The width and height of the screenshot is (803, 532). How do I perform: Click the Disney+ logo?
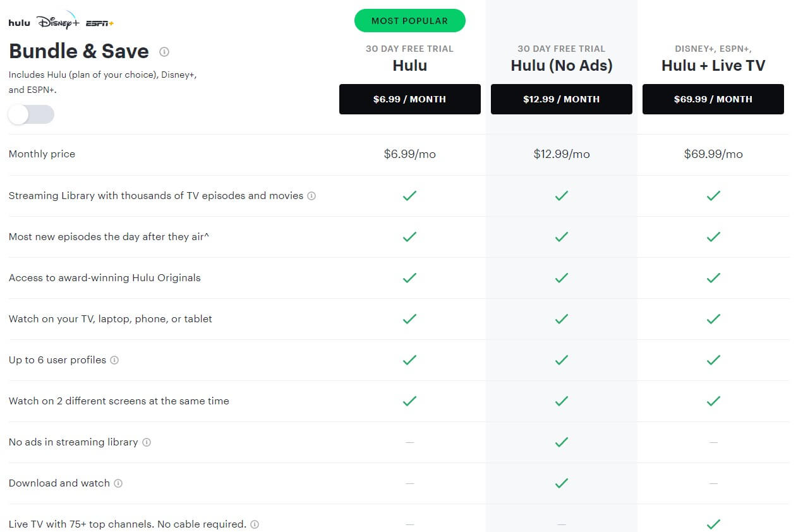[x=58, y=21]
